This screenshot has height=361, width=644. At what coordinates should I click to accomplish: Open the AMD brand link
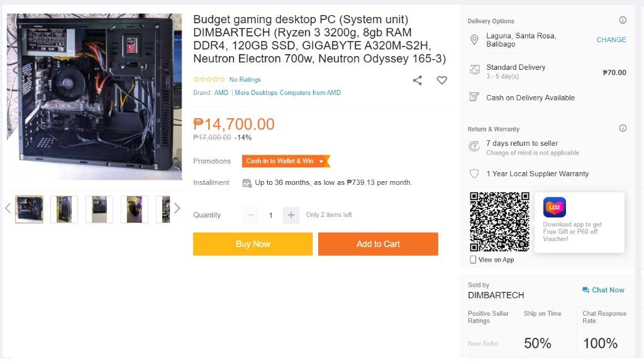[221, 93]
